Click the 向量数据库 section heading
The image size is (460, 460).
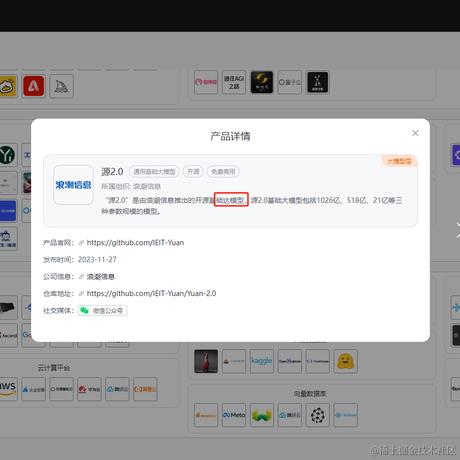310,394
